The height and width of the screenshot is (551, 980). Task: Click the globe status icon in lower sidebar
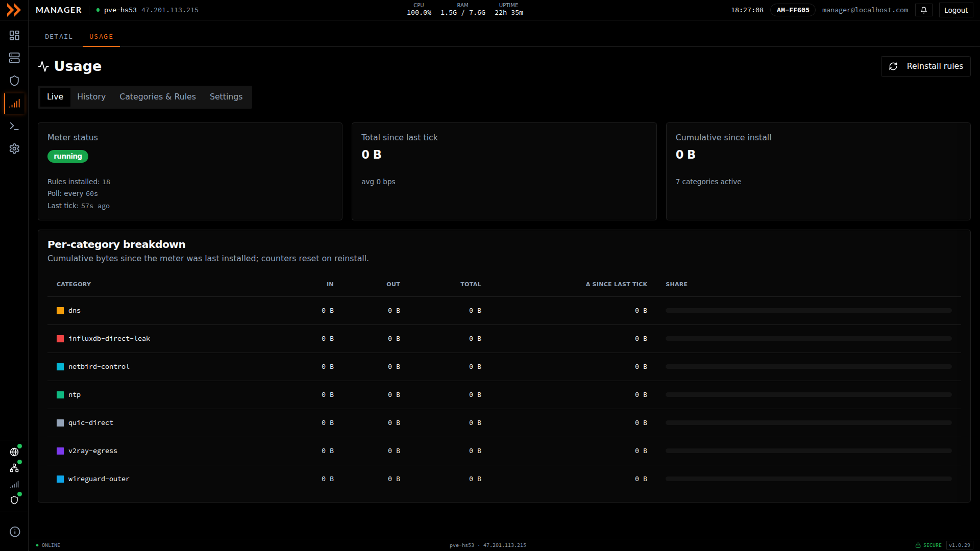[x=14, y=452]
